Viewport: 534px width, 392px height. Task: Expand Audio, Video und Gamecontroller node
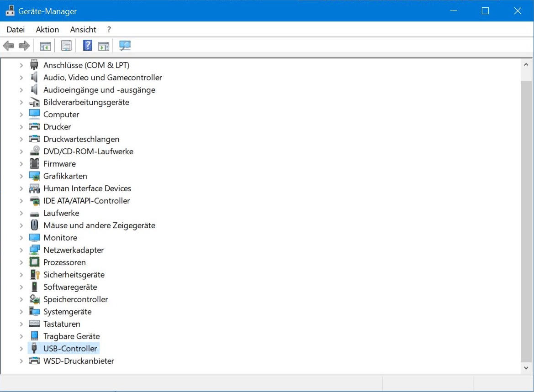(21, 78)
